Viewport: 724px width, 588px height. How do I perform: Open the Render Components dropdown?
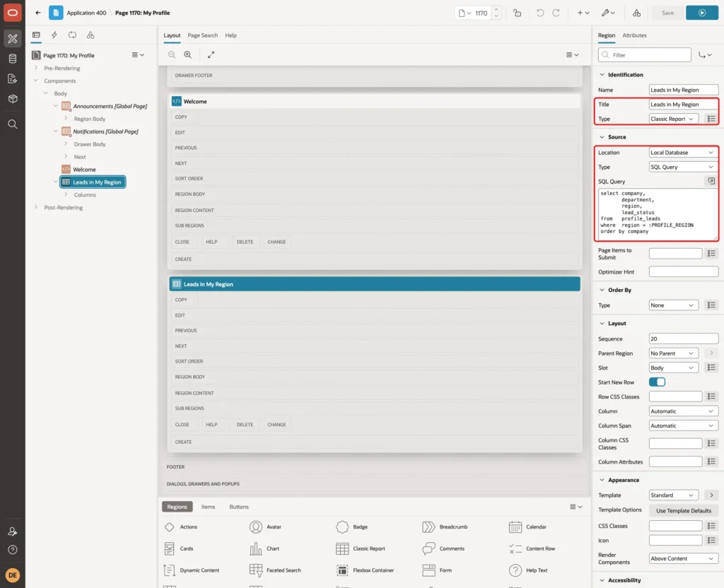click(x=684, y=558)
